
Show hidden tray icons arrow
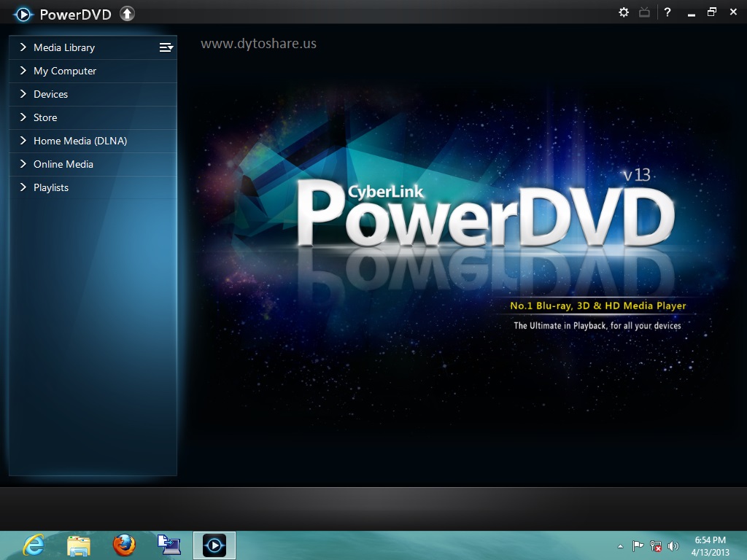click(620, 546)
